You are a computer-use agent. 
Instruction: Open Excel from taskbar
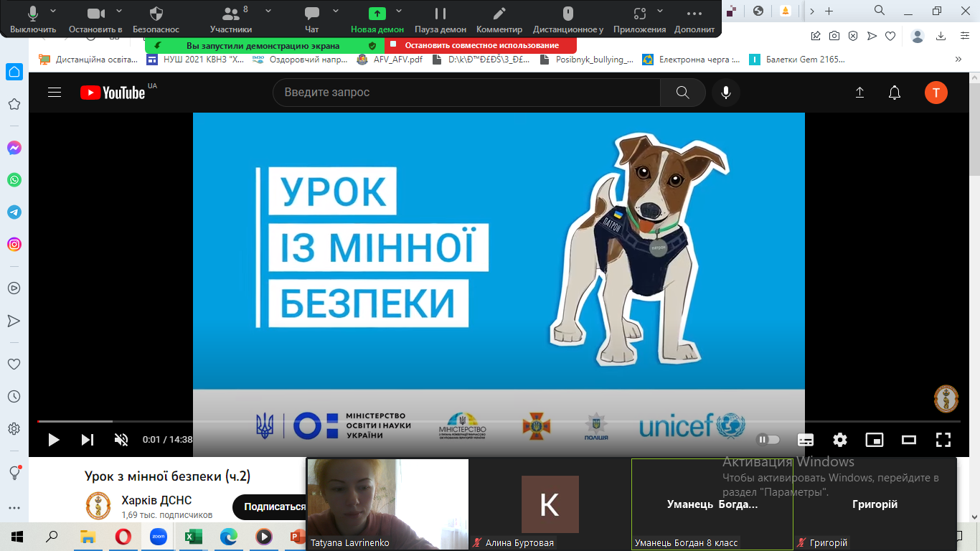tap(193, 537)
